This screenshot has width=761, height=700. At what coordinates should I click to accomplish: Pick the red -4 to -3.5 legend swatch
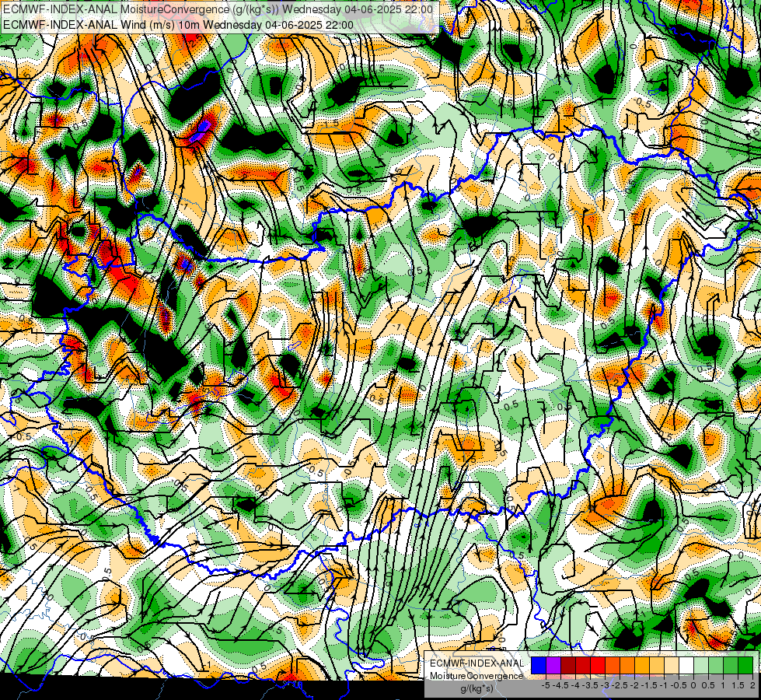pos(583,666)
